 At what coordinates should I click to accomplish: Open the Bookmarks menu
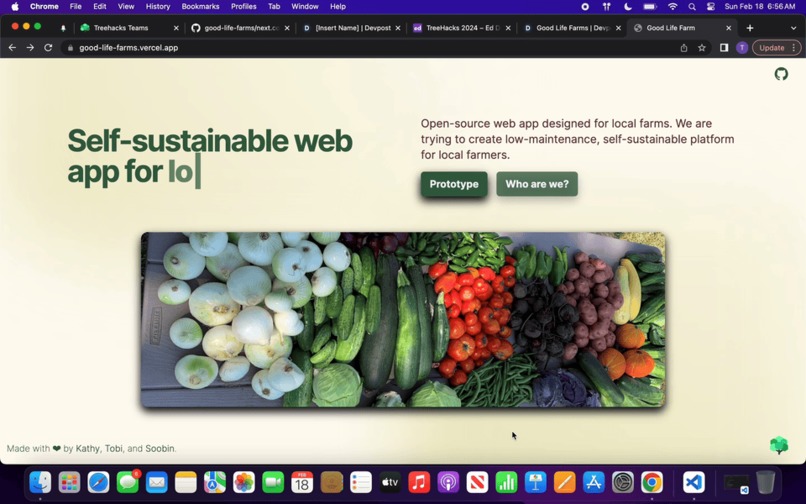coord(200,7)
